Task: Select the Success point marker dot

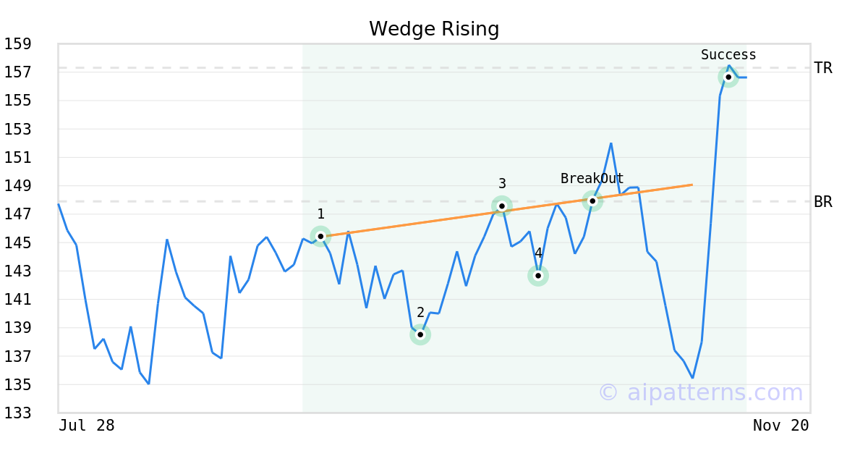Action: tap(728, 77)
